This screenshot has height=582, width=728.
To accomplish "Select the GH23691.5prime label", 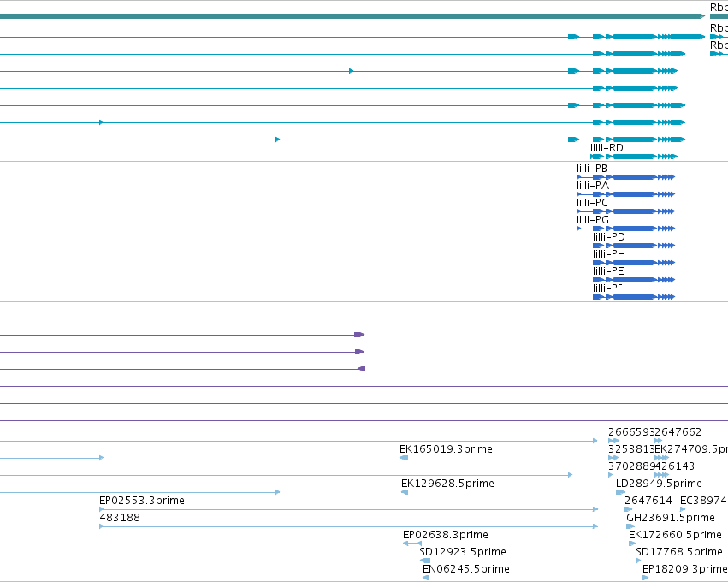I will 671,518.
